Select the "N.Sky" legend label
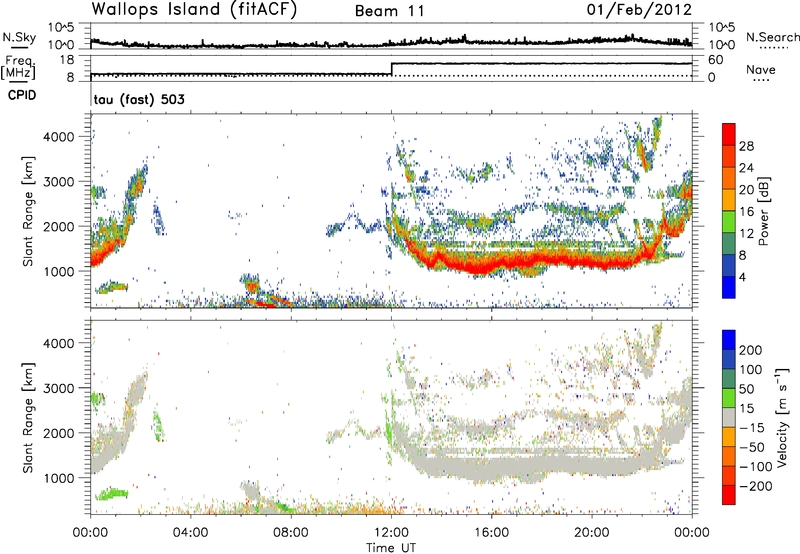This screenshot has height=554, width=800. (19, 37)
